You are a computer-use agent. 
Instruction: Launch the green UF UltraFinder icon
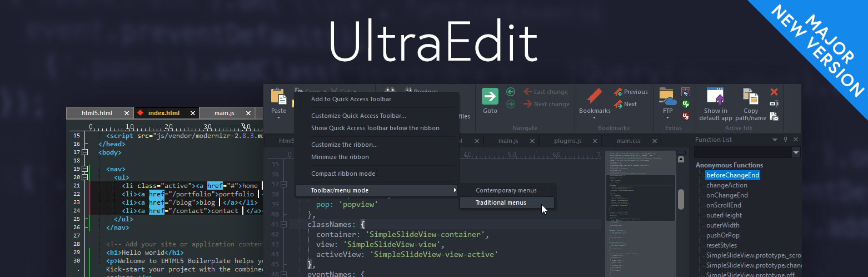tap(686, 104)
